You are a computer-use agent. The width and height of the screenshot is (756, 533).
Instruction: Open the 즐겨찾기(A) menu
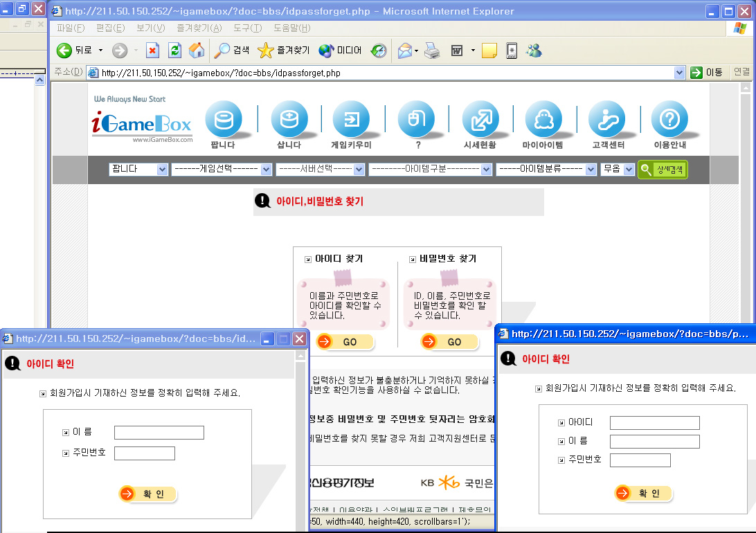199,28
